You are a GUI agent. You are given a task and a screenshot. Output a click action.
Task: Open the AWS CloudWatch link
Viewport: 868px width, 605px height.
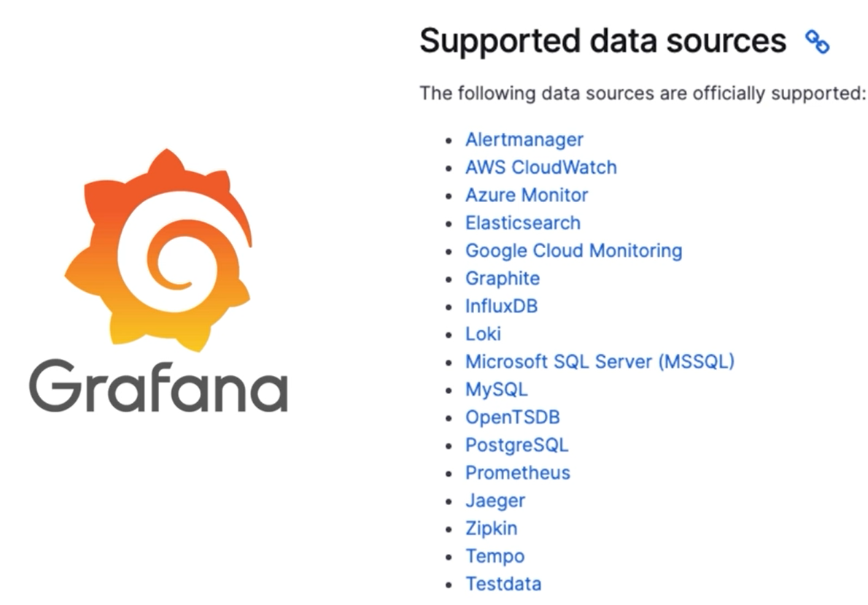pyautogui.click(x=541, y=167)
